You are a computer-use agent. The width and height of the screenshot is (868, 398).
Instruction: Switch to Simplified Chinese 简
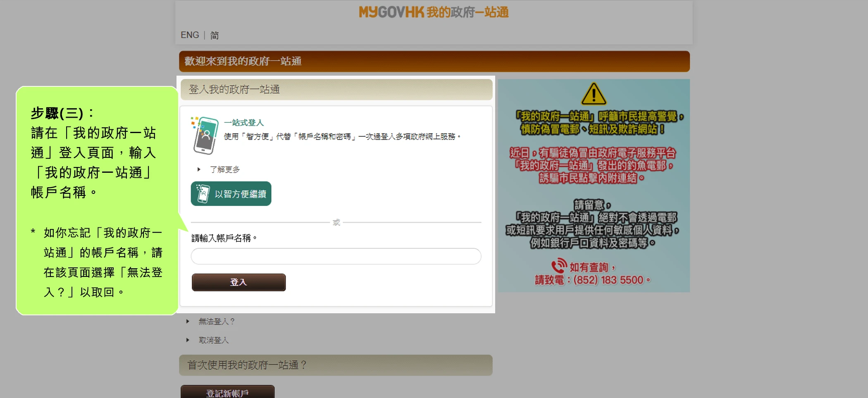(214, 35)
